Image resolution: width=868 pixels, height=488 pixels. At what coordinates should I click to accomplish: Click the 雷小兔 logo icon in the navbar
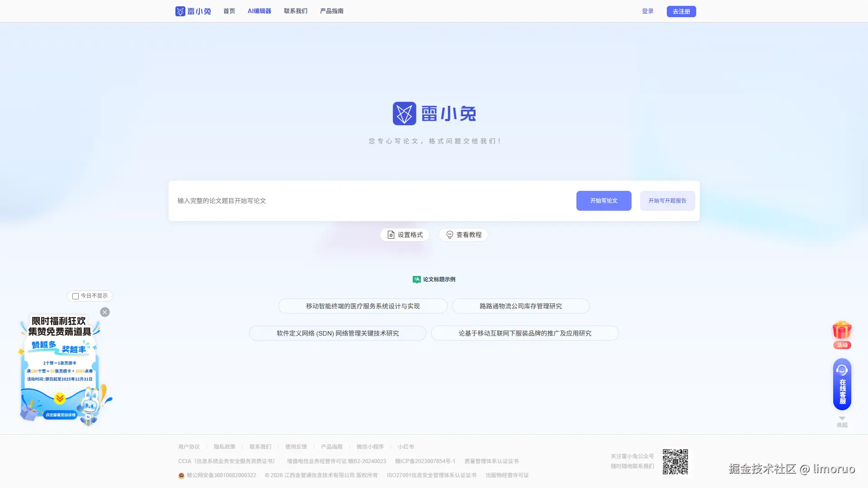(x=180, y=11)
